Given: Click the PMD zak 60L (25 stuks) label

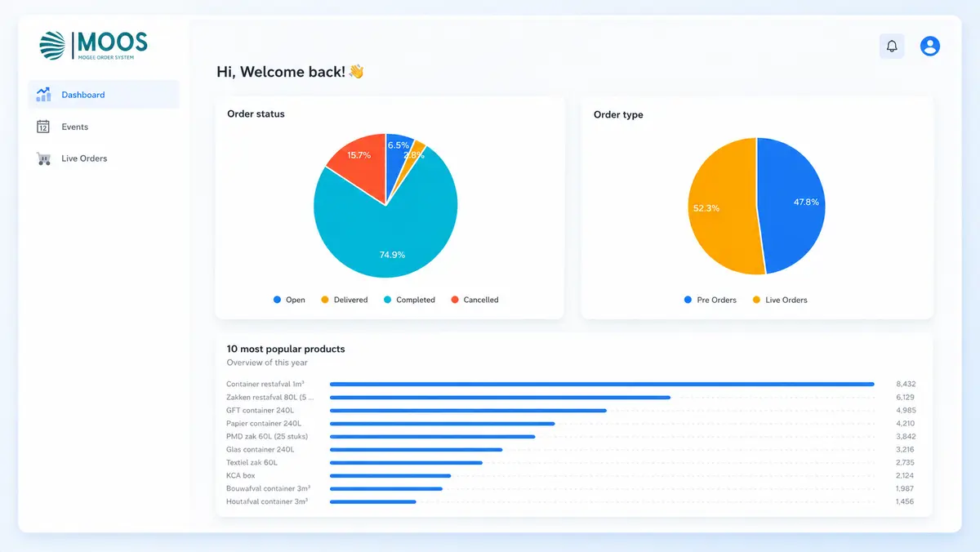Looking at the screenshot, I should (266, 436).
